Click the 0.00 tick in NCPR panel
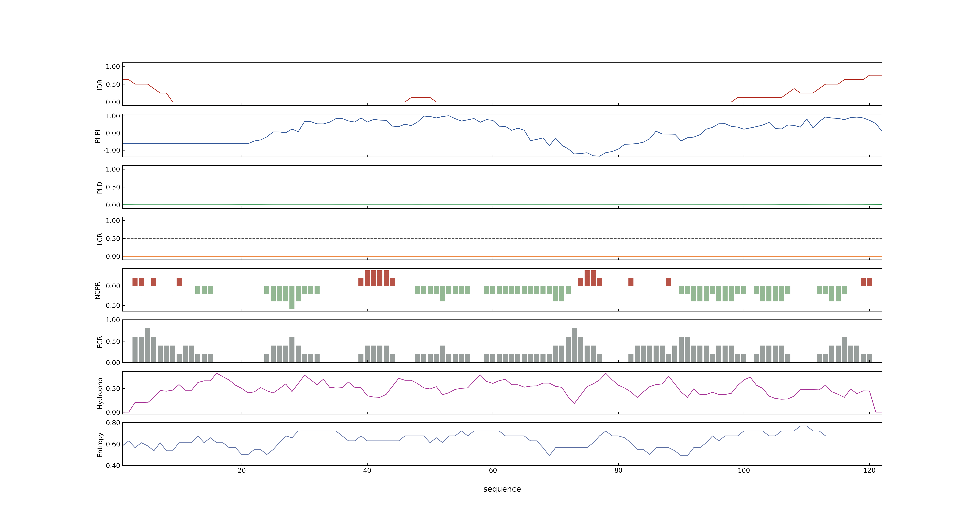The height and width of the screenshot is (523, 980). click(113, 286)
